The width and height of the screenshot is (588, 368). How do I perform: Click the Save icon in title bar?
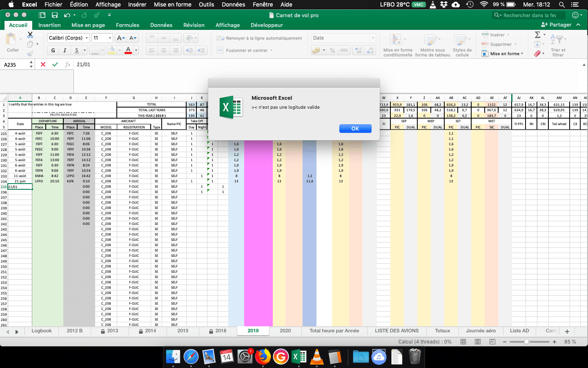pos(55,15)
